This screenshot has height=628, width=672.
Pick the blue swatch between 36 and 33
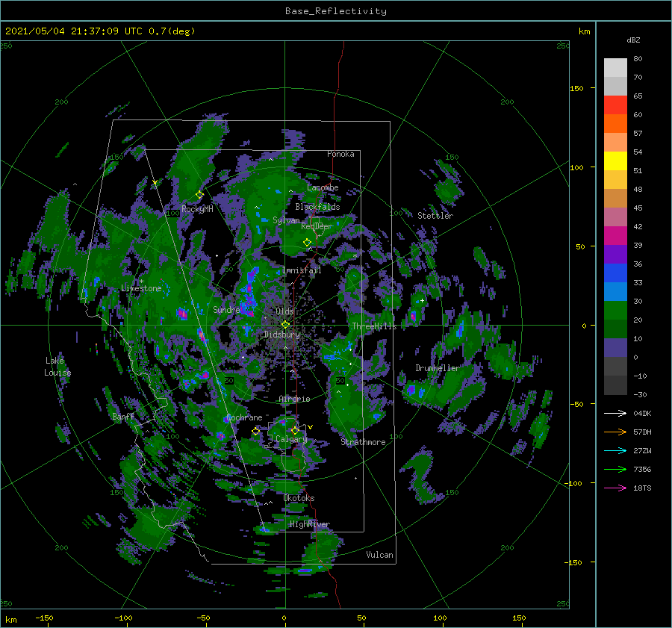615,273
